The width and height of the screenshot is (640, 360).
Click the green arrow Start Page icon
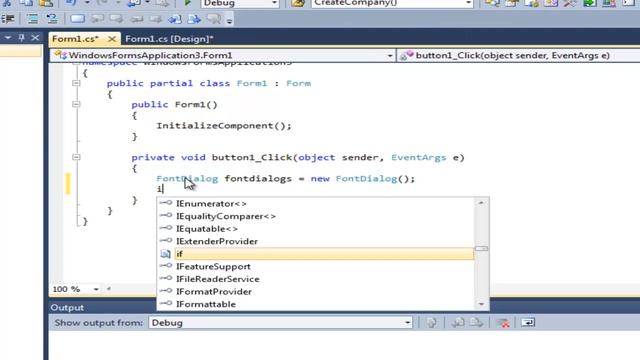pyautogui.click(x=589, y=3)
